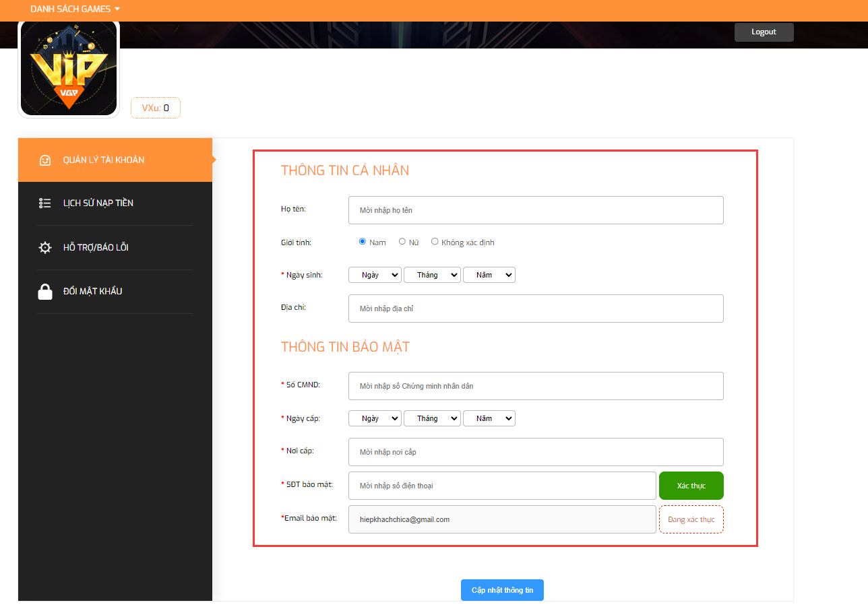Focus the Họ tên input field
Viewport: 868px width, 615px height.
[x=536, y=210]
